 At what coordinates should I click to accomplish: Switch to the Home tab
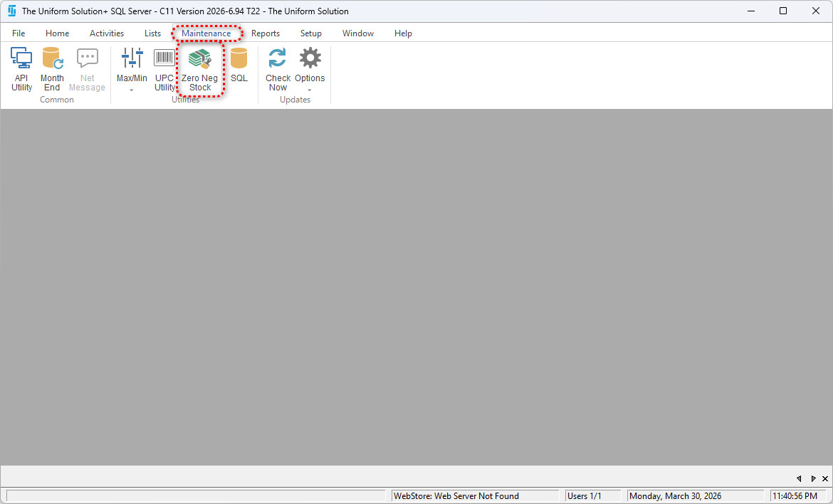(x=58, y=33)
